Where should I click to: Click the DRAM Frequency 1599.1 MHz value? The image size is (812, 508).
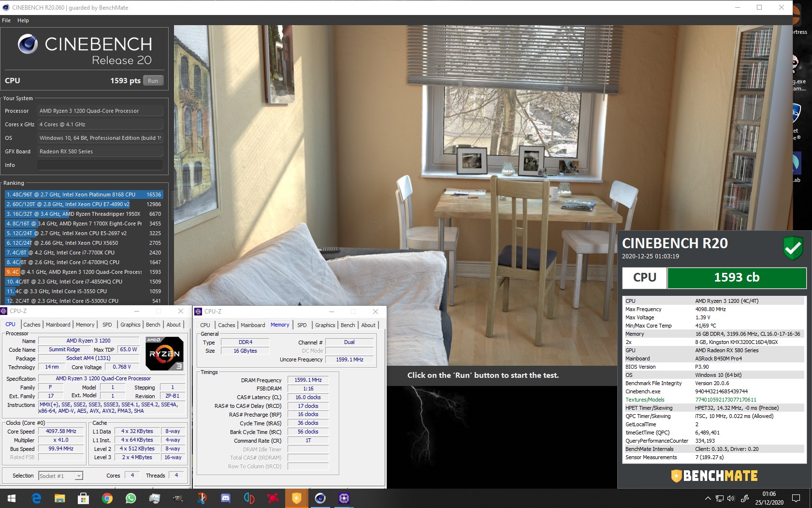pyautogui.click(x=308, y=380)
